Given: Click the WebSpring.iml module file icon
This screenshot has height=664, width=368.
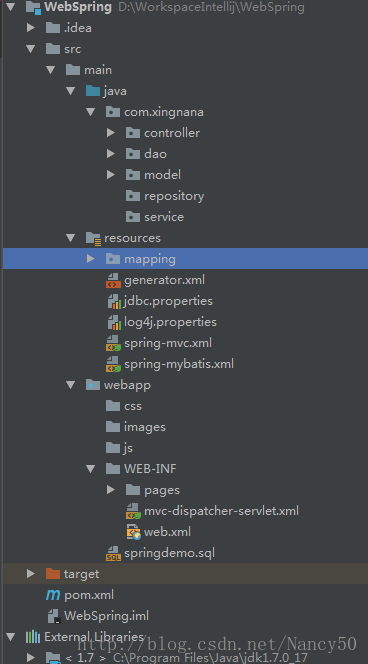Looking at the screenshot, I should 54,616.
